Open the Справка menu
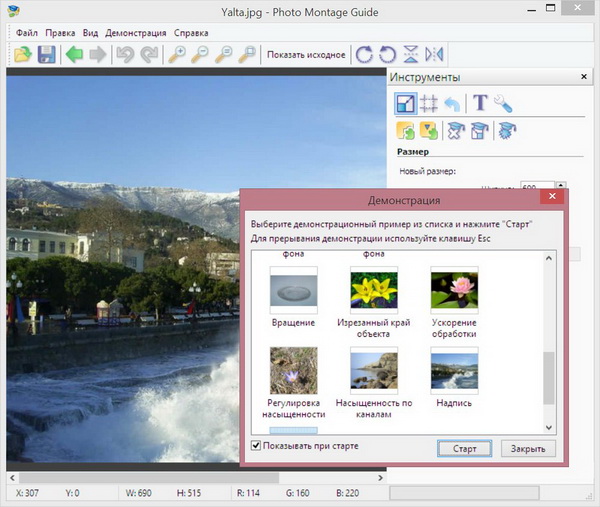The image size is (600, 507). [x=192, y=33]
